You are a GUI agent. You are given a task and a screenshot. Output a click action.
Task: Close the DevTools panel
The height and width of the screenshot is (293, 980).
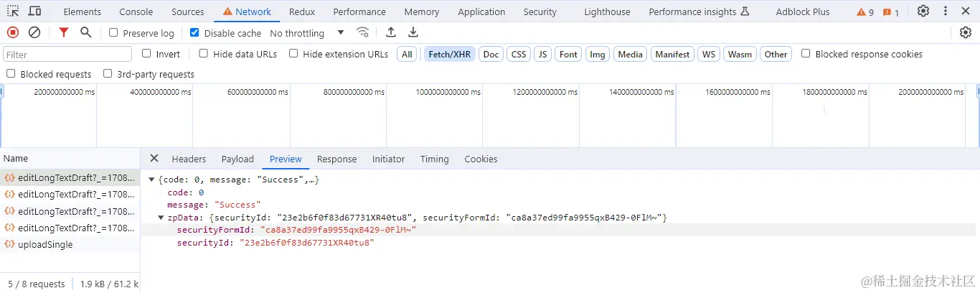(966, 11)
